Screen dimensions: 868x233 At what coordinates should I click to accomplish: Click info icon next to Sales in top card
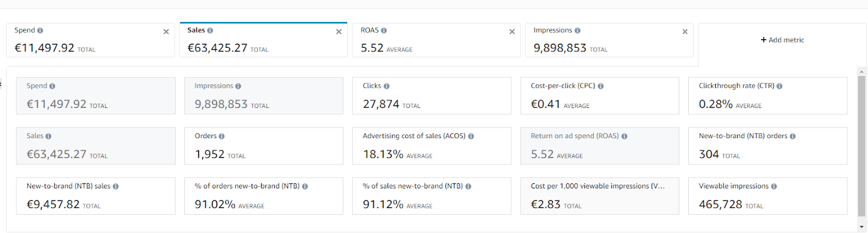[x=210, y=30]
